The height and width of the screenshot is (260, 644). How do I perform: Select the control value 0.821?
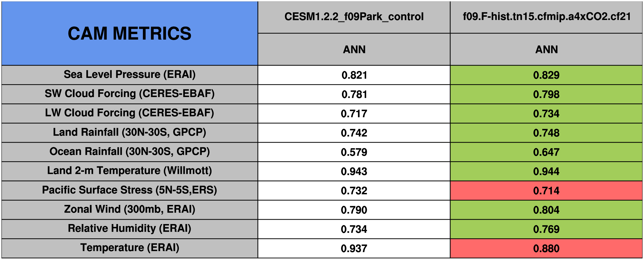pos(354,75)
